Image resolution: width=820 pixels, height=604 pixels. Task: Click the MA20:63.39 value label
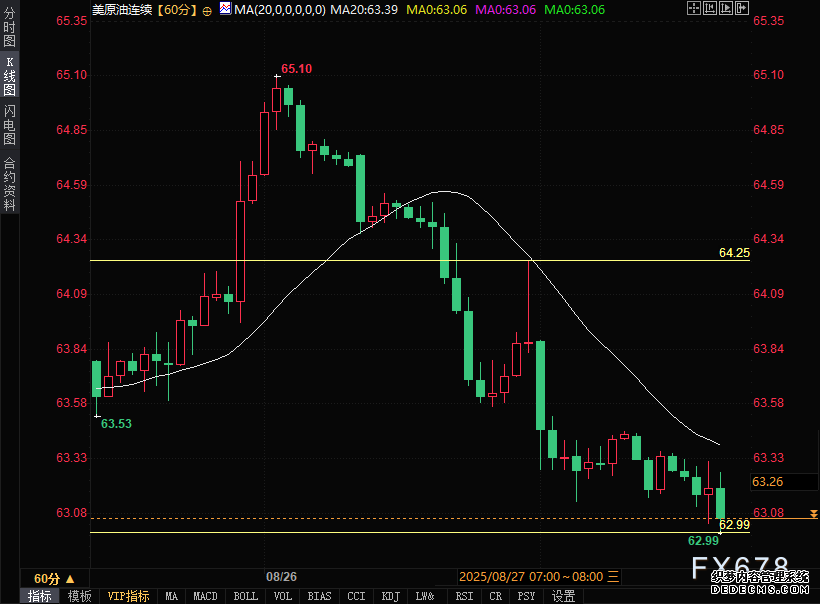click(x=364, y=9)
